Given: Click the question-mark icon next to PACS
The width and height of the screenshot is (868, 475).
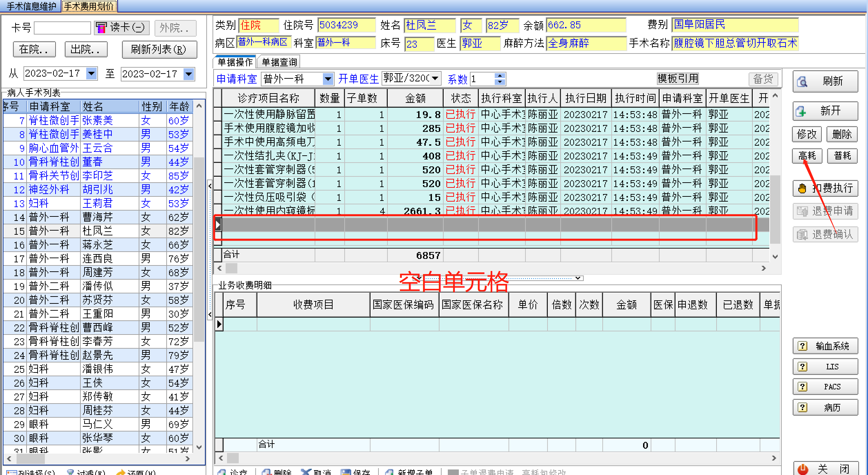Looking at the screenshot, I should (802, 387).
